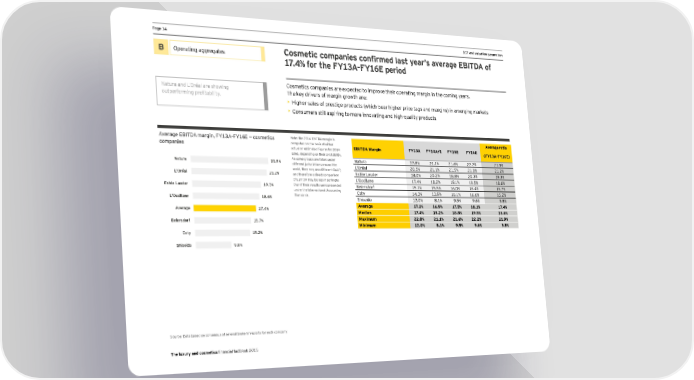The width and height of the screenshot is (694, 380).
Task: Click the chart title "Average EBITDA margin, FY13A-FY16E"
Action: pyautogui.click(x=216, y=137)
